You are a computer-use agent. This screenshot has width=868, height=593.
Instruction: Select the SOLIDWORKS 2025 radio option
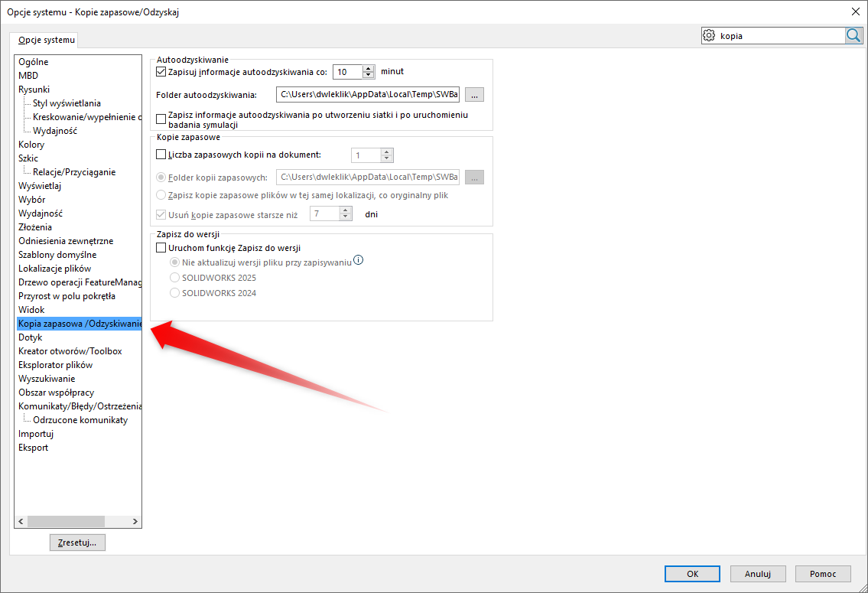[174, 278]
